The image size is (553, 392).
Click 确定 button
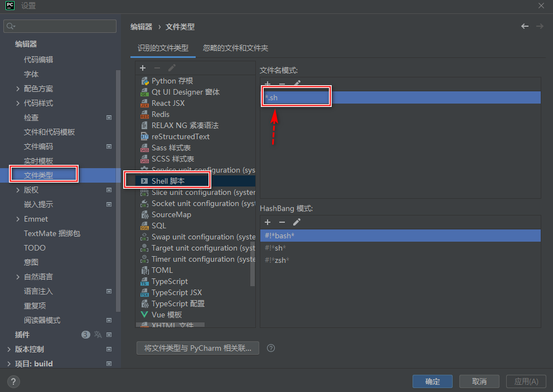(433, 381)
